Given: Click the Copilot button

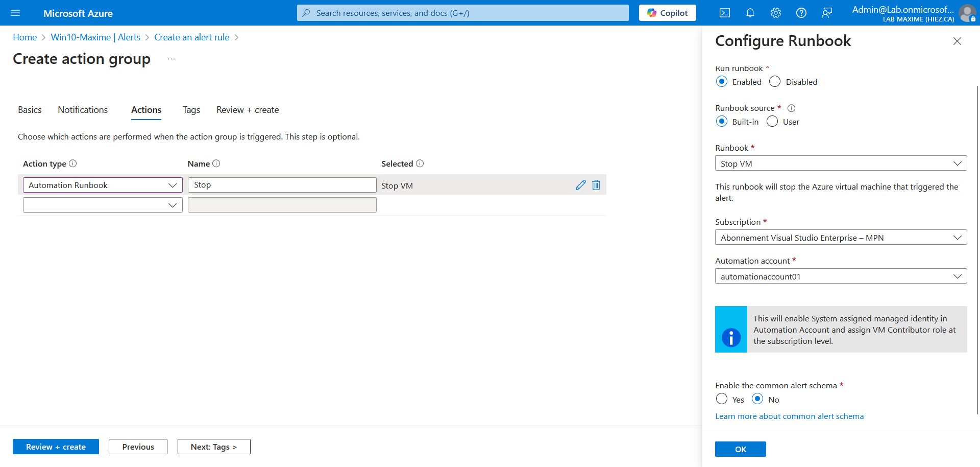Looking at the screenshot, I should (x=667, y=13).
